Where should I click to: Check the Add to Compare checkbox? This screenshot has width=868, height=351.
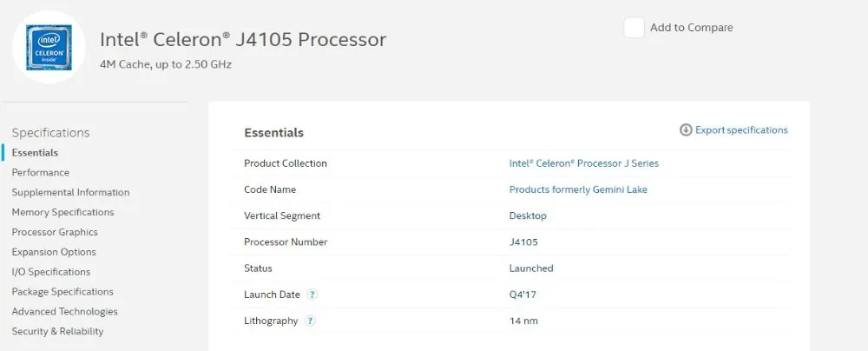coord(634,28)
